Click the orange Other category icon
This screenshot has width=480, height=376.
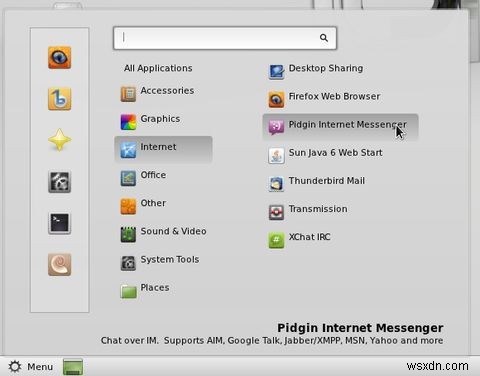(x=128, y=206)
